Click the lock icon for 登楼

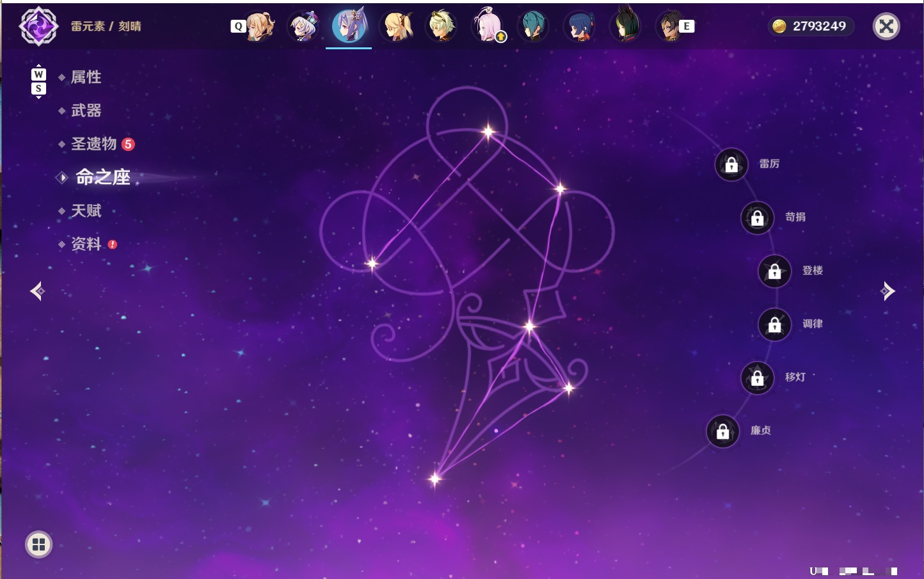[x=775, y=271]
